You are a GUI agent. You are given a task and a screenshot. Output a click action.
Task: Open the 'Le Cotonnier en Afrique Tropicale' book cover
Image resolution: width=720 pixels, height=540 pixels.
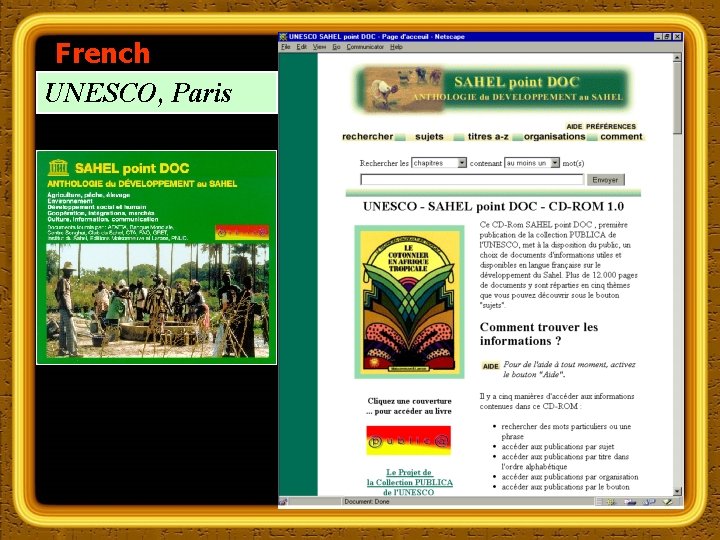click(x=409, y=302)
